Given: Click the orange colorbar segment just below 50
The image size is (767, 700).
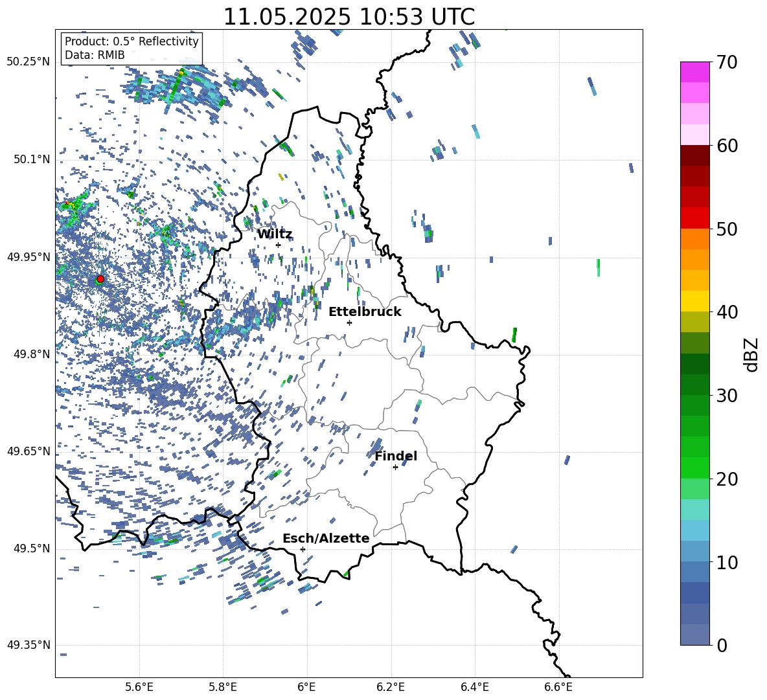Looking at the screenshot, I should pos(694,239).
